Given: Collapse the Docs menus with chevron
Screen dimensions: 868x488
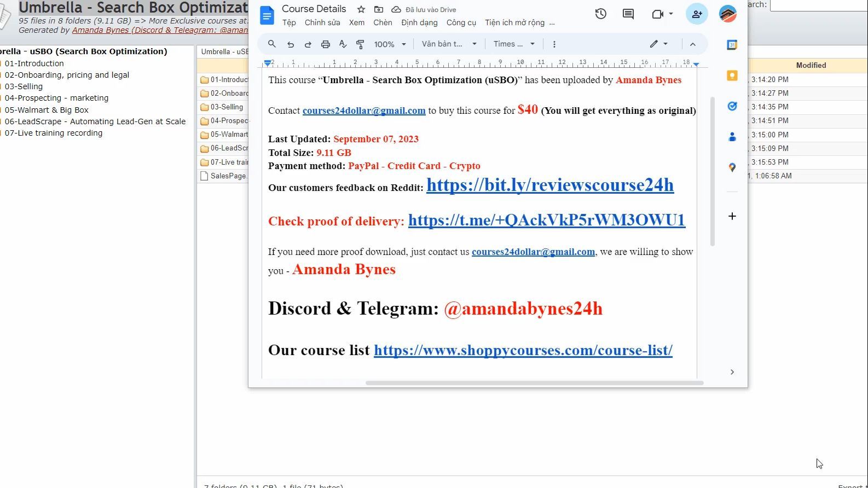Looking at the screenshot, I should tap(693, 44).
